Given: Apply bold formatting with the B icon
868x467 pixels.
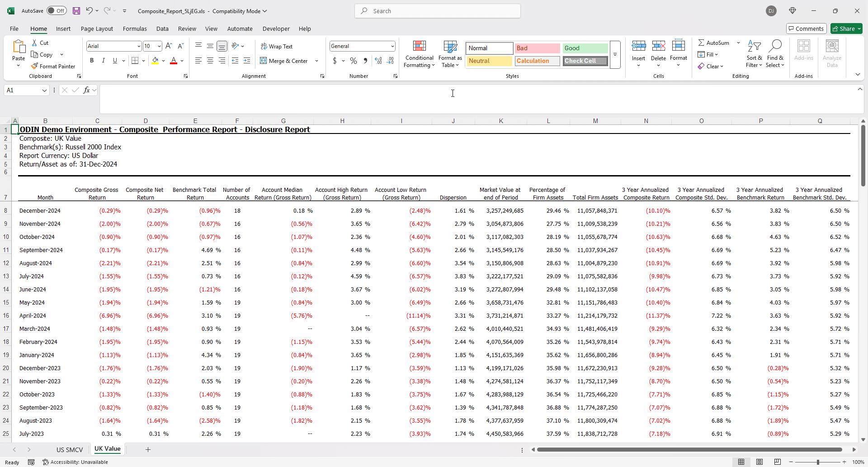Looking at the screenshot, I should (92, 61).
